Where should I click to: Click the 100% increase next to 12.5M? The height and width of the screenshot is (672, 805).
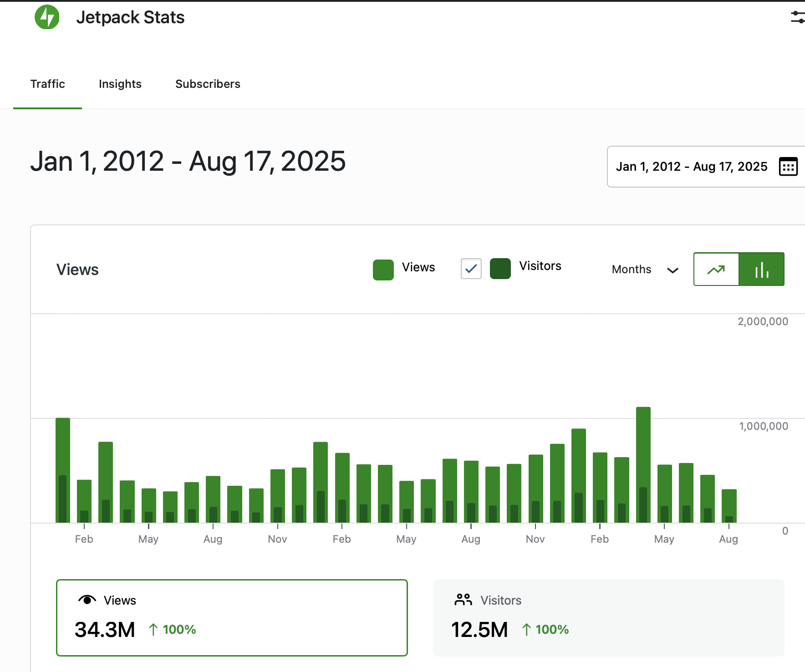coord(545,630)
